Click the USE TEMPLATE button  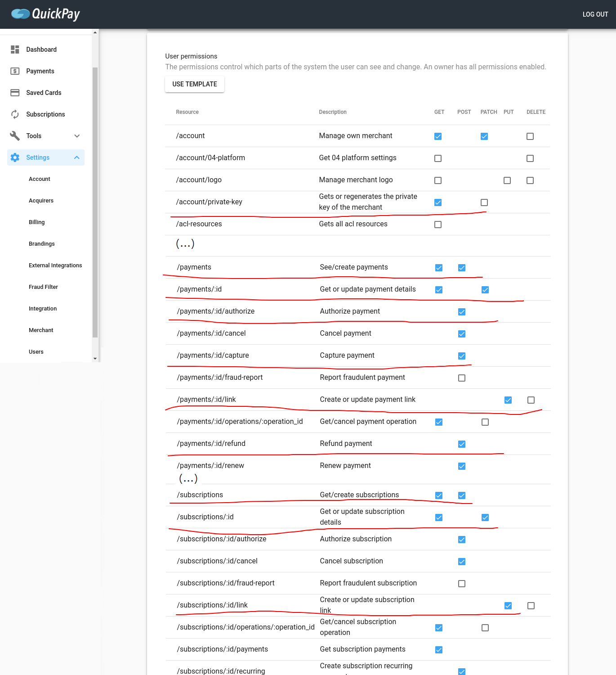[x=195, y=84]
